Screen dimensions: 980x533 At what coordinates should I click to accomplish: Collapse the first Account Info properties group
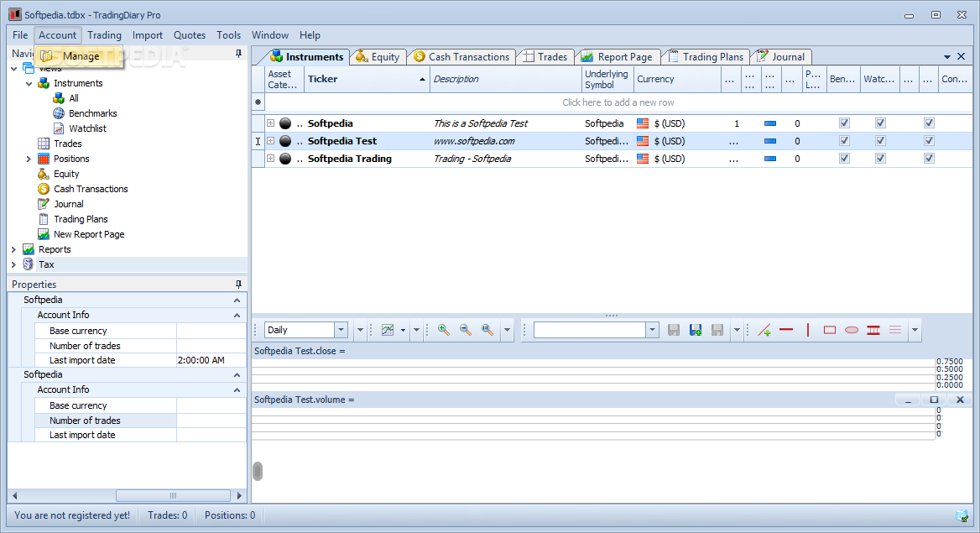(x=237, y=316)
